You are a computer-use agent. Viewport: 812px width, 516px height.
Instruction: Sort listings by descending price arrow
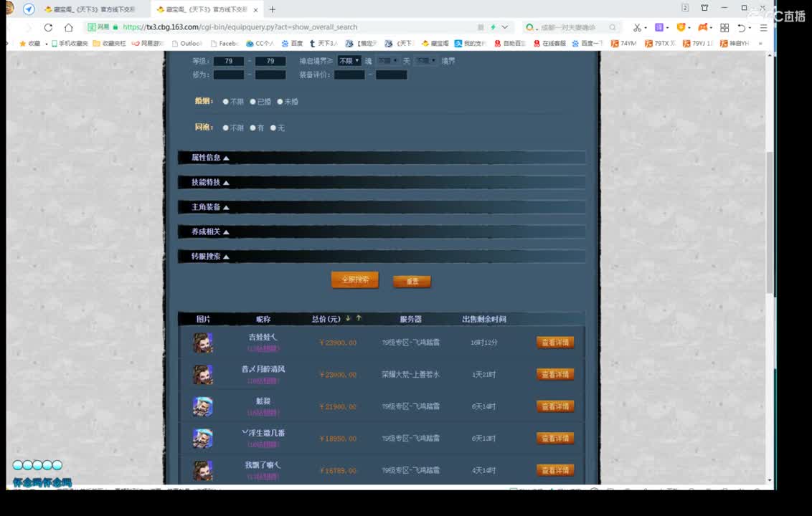[349, 318]
